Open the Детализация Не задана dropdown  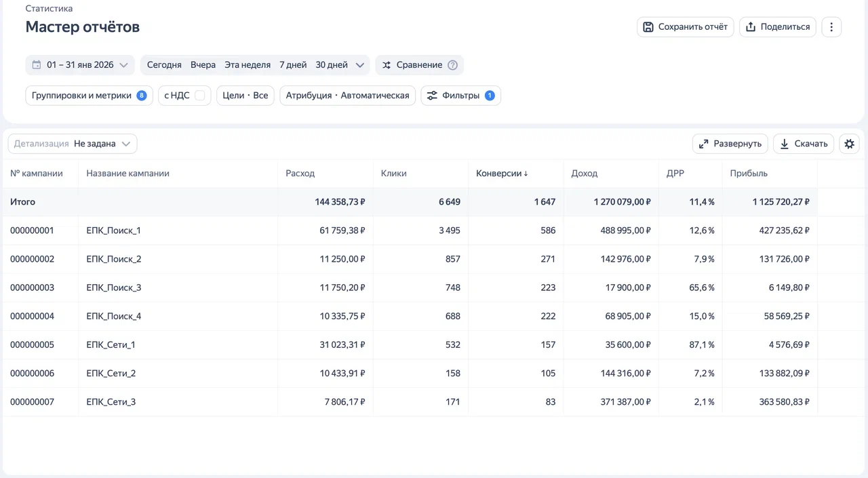point(73,144)
